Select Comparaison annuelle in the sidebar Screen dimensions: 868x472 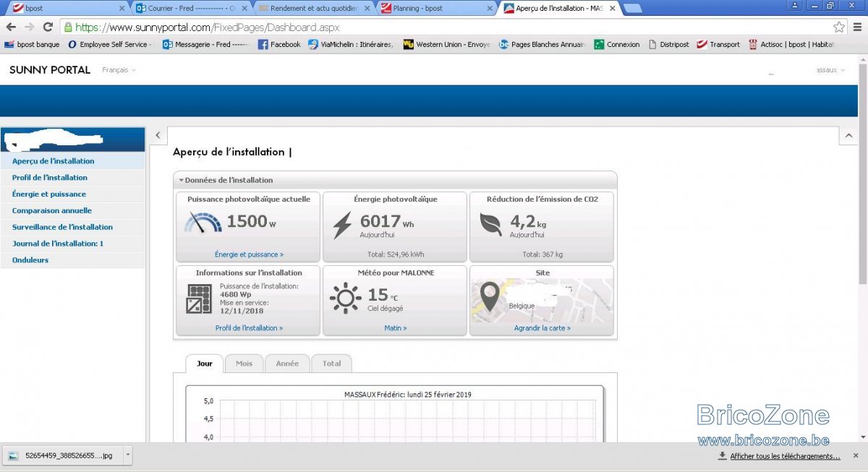[x=52, y=210]
